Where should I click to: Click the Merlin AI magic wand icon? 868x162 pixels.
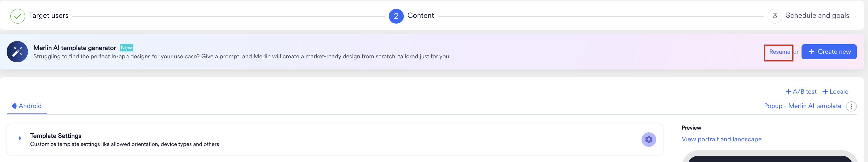[17, 52]
